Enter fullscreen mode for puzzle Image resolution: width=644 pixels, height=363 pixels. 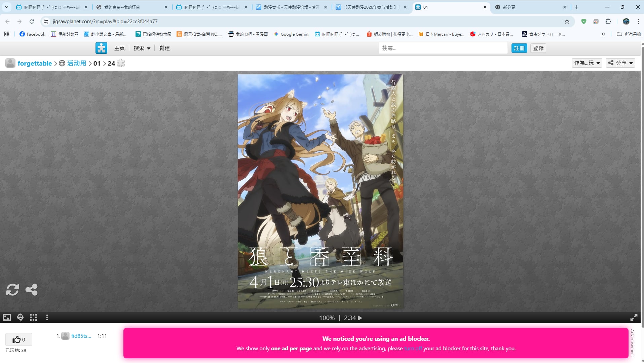634,318
